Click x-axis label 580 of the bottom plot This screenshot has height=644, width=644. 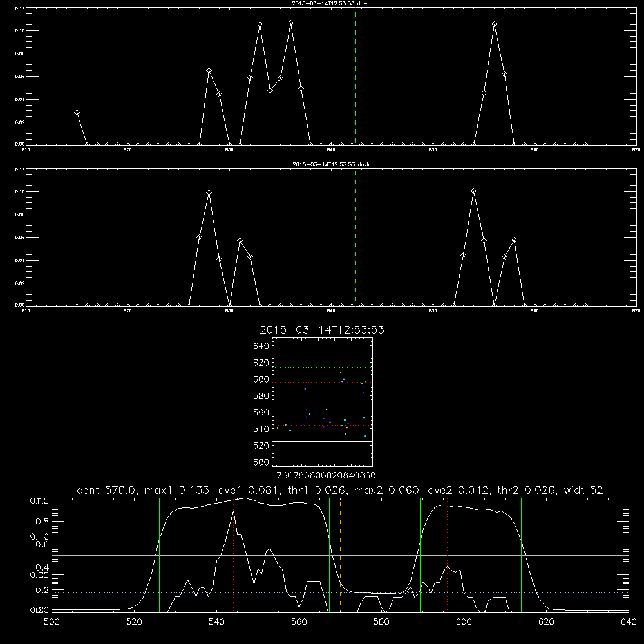tap(381, 622)
